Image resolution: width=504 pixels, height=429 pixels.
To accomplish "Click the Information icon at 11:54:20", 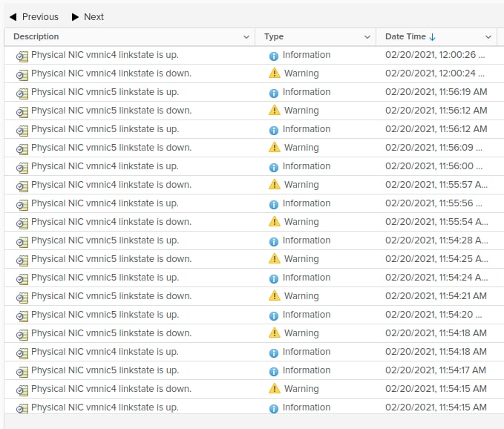I will 274,316.
